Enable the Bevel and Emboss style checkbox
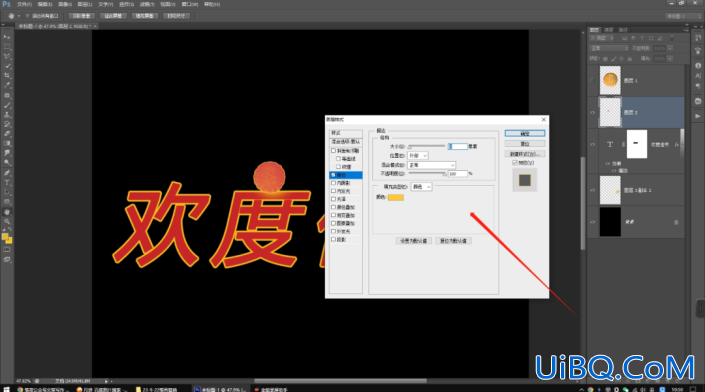Screen dimensions: 705x392 (333, 151)
